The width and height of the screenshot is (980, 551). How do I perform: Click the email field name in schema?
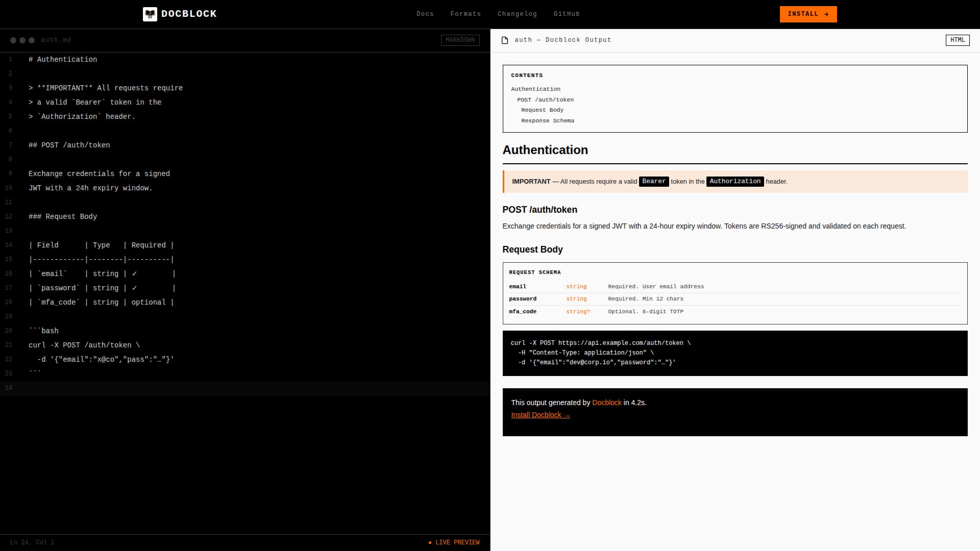point(518,287)
